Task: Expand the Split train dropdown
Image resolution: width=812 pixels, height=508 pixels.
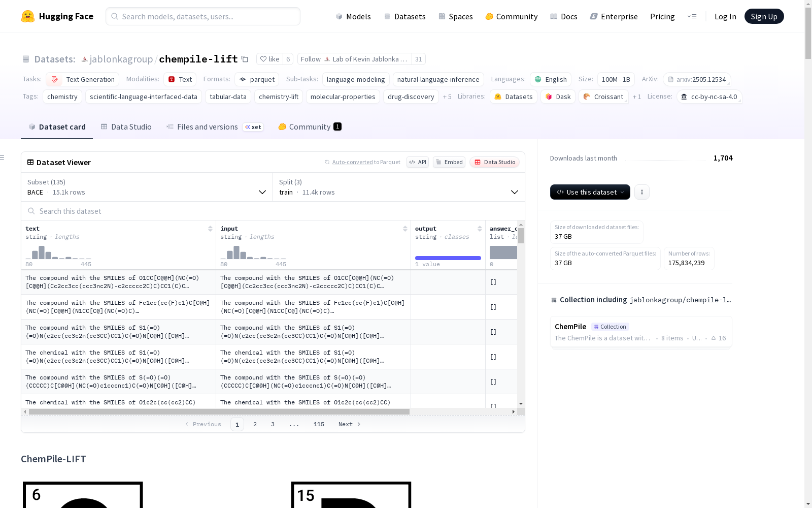Action: click(399, 187)
